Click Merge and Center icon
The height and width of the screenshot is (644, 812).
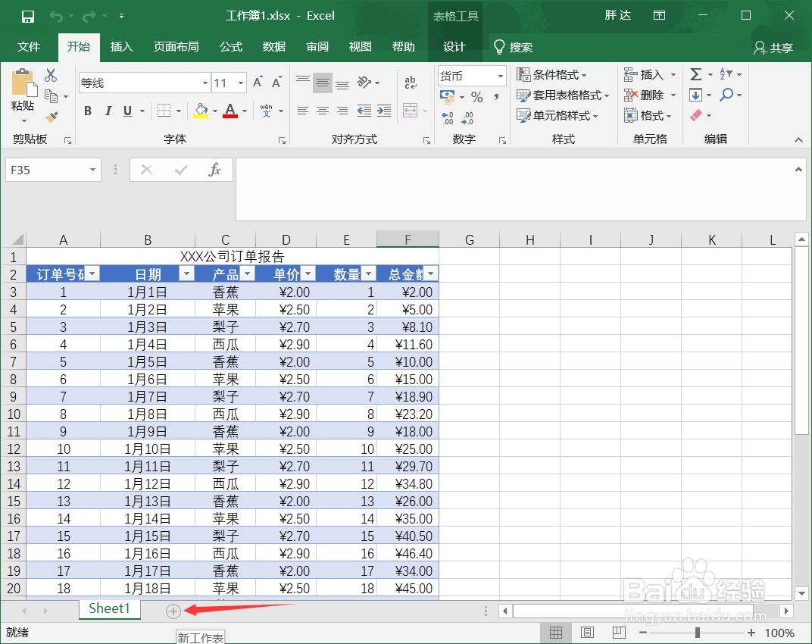(x=410, y=111)
